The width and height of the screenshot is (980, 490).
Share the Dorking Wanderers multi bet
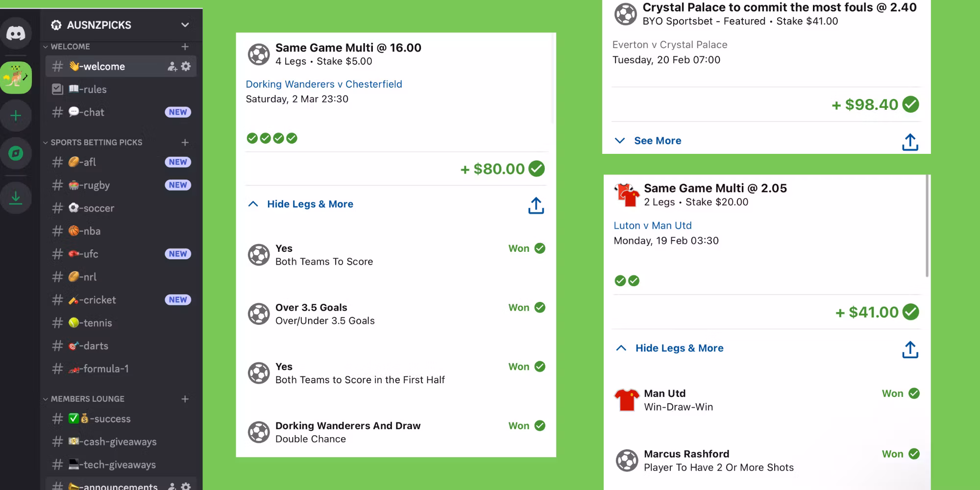(x=536, y=206)
